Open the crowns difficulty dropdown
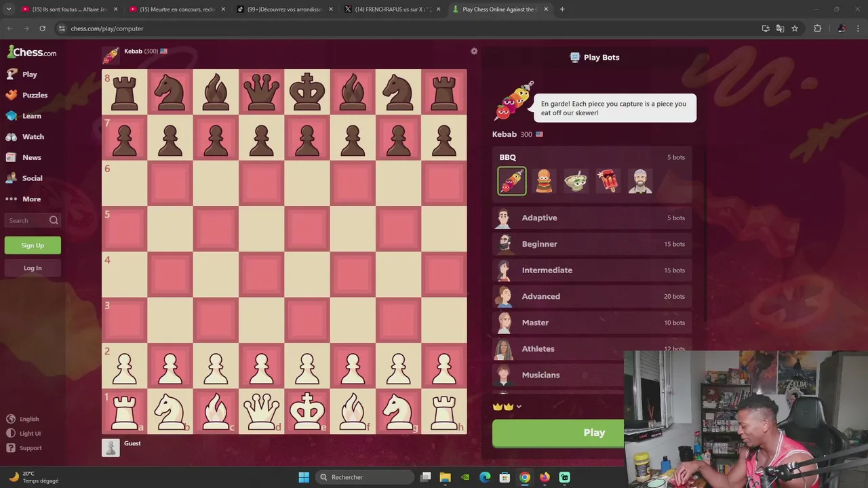Image resolution: width=868 pixels, height=488 pixels. tap(507, 407)
